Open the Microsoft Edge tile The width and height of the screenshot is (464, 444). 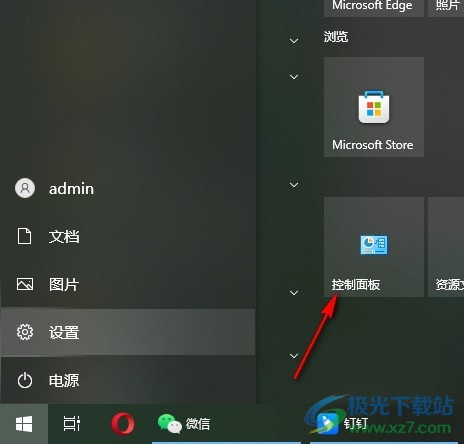point(374,8)
